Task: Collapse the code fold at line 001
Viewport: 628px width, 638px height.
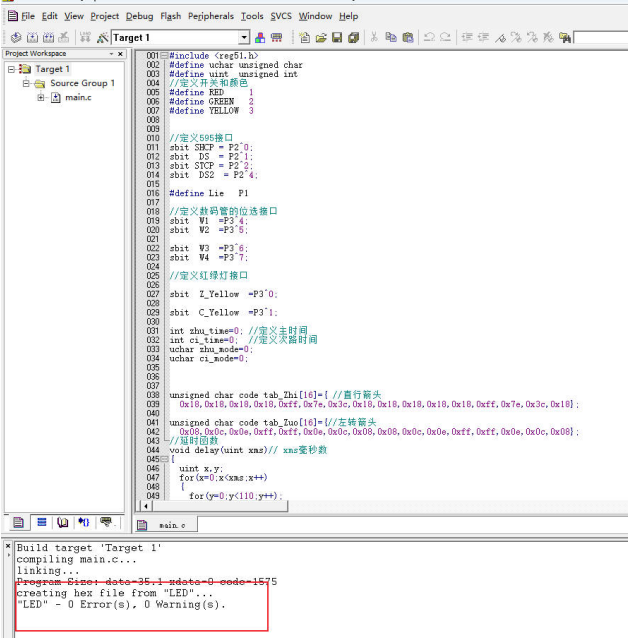Action: (164, 55)
